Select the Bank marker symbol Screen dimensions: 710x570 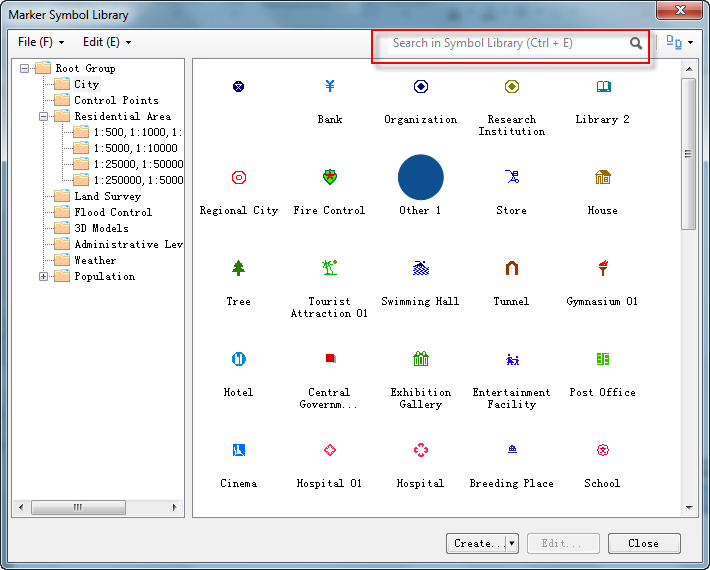tap(329, 87)
